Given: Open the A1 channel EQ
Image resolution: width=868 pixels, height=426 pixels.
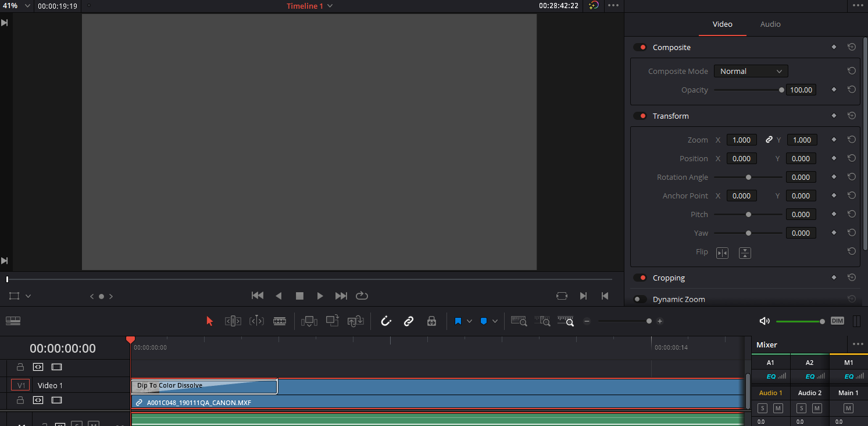Looking at the screenshot, I should point(771,377).
